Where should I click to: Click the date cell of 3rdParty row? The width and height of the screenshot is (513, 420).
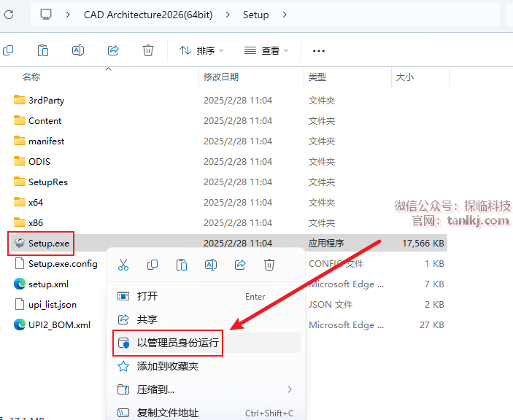pyautogui.click(x=238, y=101)
